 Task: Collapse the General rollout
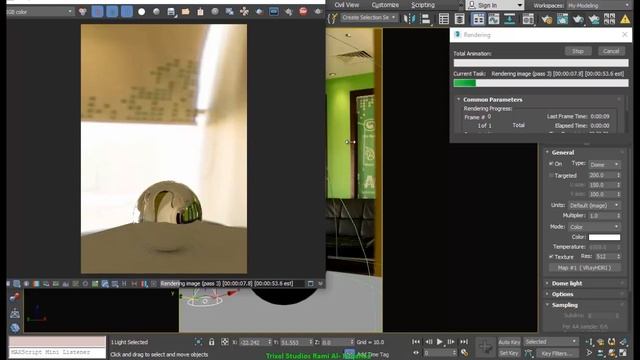pos(562,152)
